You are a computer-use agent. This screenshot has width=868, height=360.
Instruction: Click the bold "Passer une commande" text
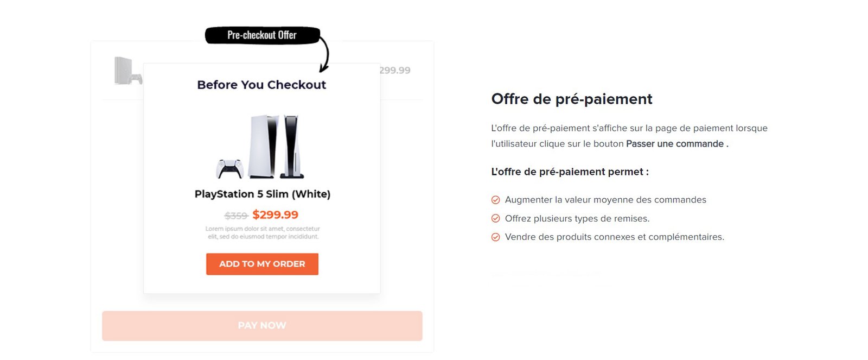coord(675,144)
